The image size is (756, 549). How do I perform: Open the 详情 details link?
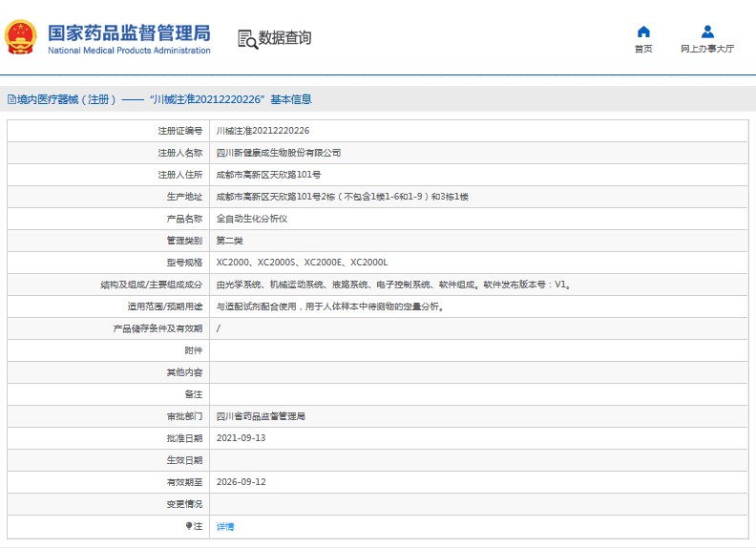(225, 526)
